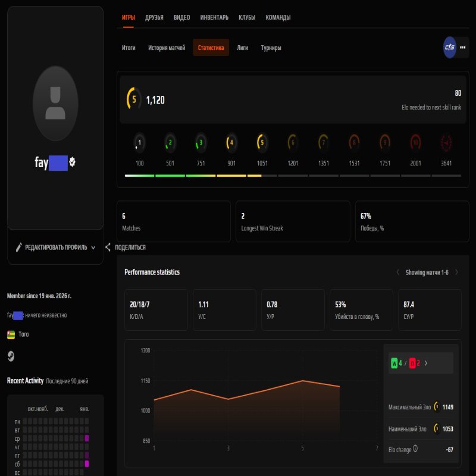Click the three-dot more options icon
Image resolution: width=476 pixels, height=476 pixels.
pos(462,47)
